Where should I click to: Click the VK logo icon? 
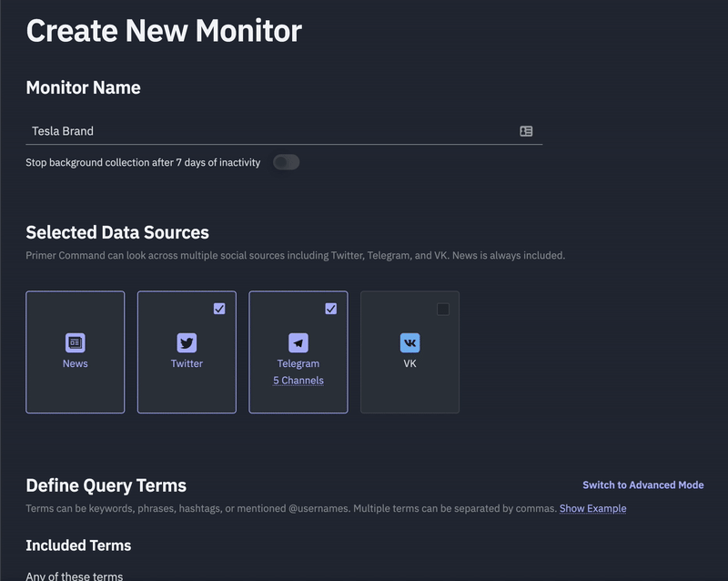point(410,343)
